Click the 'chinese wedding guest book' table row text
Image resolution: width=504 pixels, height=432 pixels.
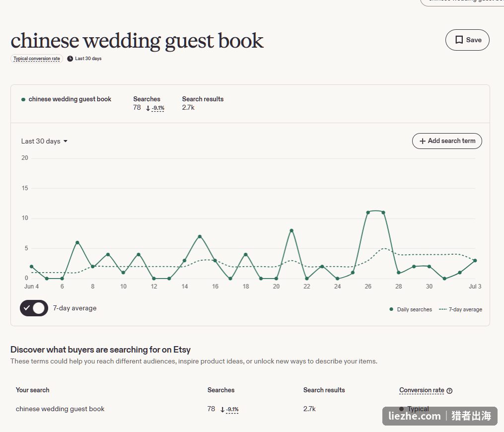click(60, 409)
